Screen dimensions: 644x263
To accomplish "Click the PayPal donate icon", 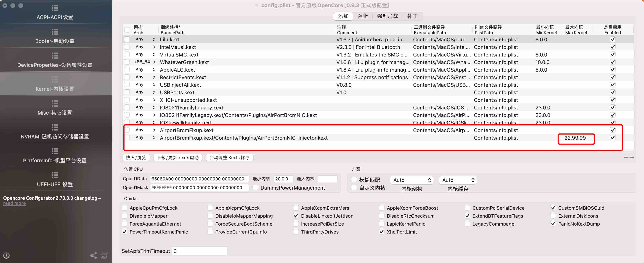I will [104, 255].
